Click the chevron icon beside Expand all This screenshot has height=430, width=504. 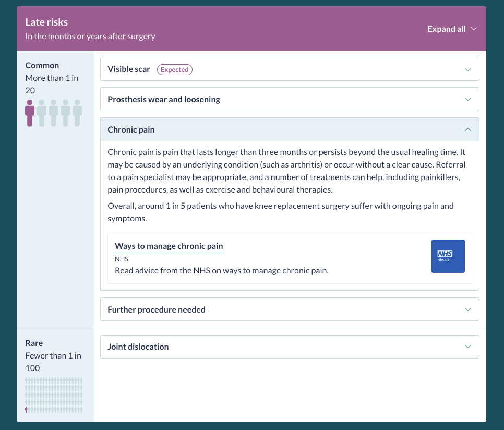[x=474, y=29]
